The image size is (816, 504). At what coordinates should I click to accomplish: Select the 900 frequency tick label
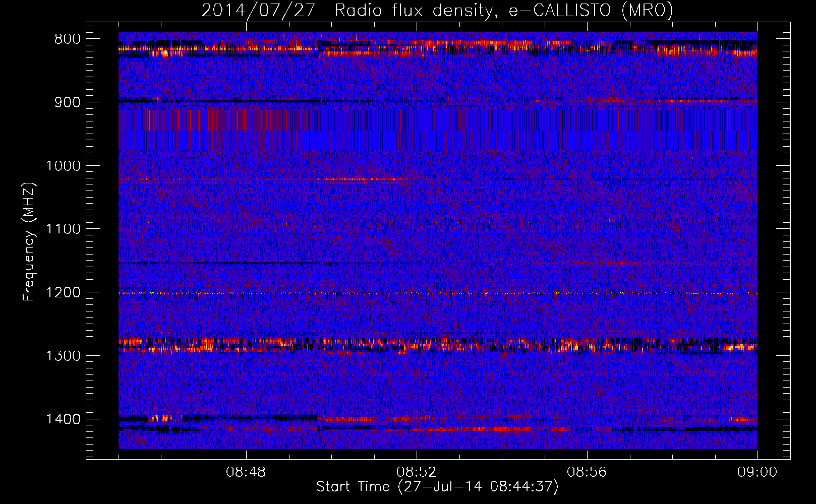[x=67, y=102]
